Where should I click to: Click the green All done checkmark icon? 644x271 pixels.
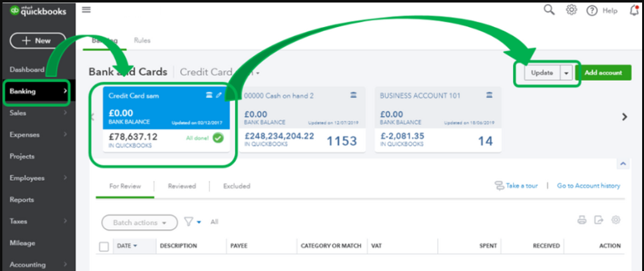click(218, 138)
